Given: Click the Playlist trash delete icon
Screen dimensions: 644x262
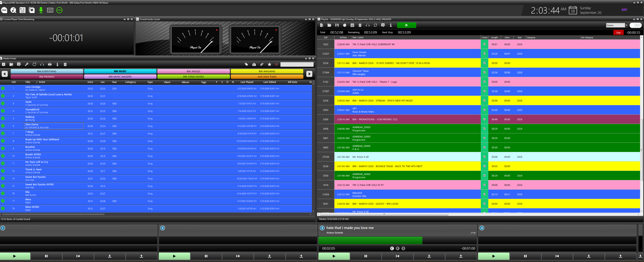Looking at the screenshot, I should (360, 25).
